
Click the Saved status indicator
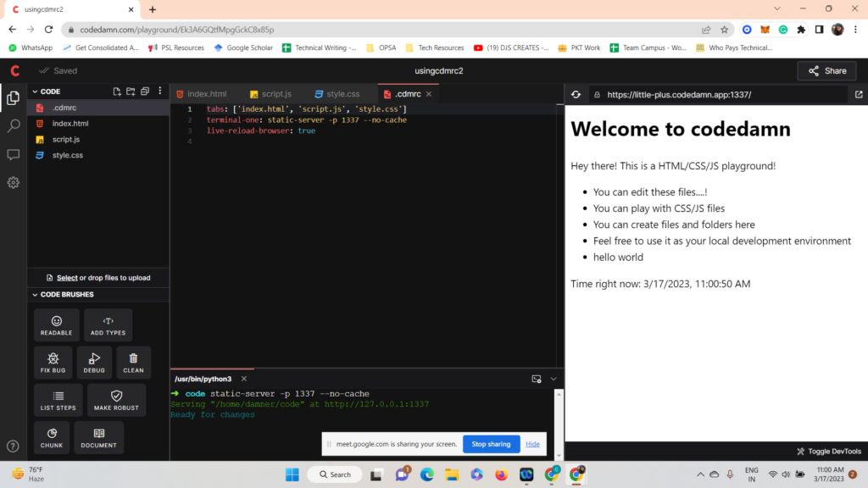58,71
